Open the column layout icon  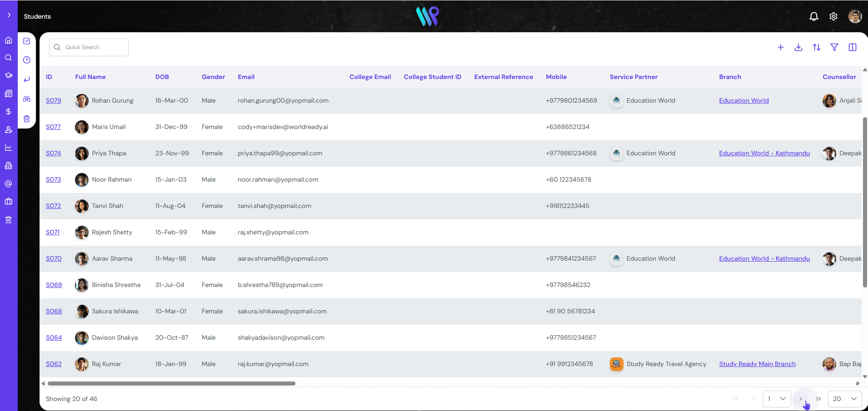pos(852,47)
